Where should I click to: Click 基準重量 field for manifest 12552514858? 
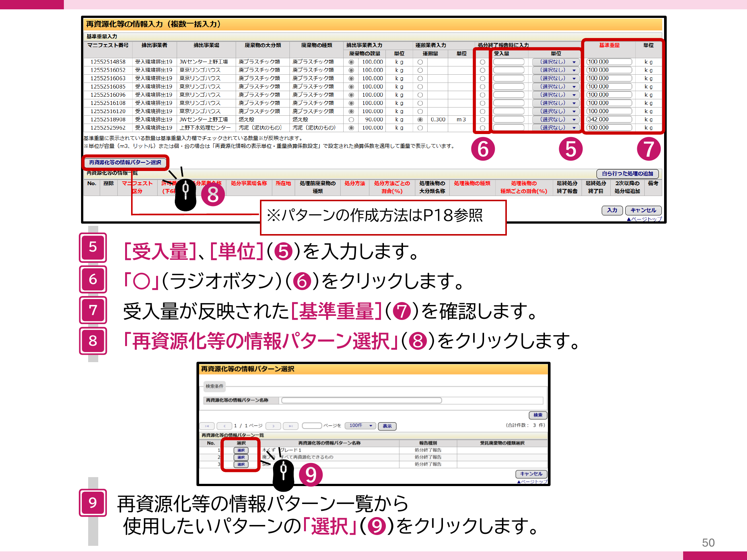(609, 62)
